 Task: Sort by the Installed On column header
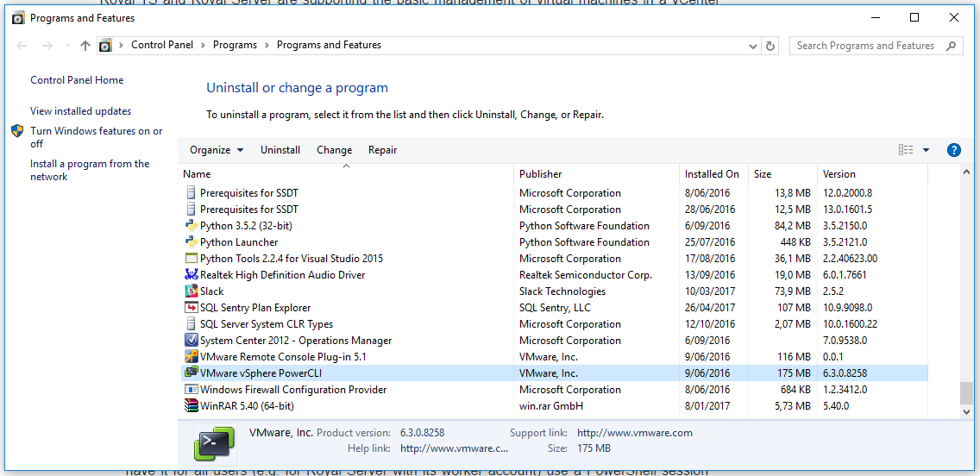coord(713,174)
